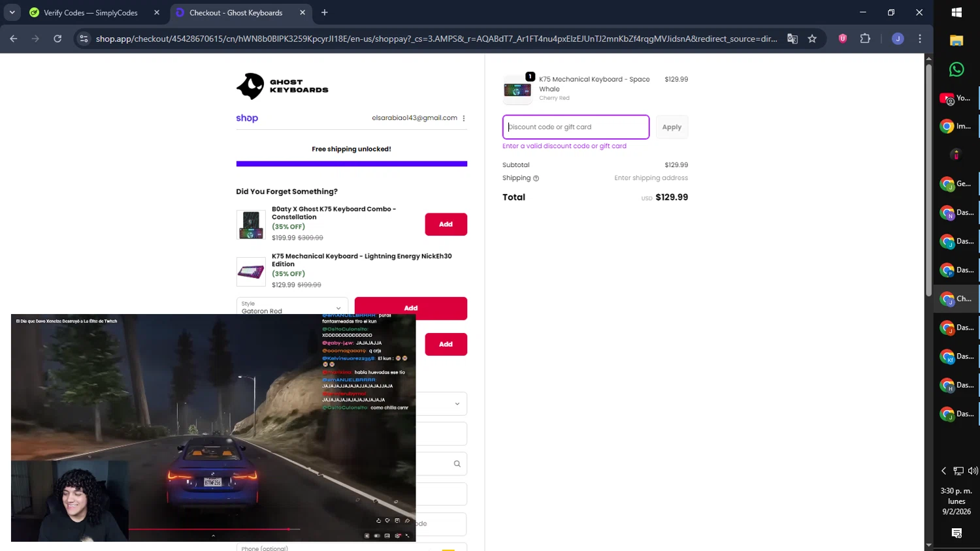Go back to the previous page
Screen dimensions: 980x551
pyautogui.click(x=14, y=39)
